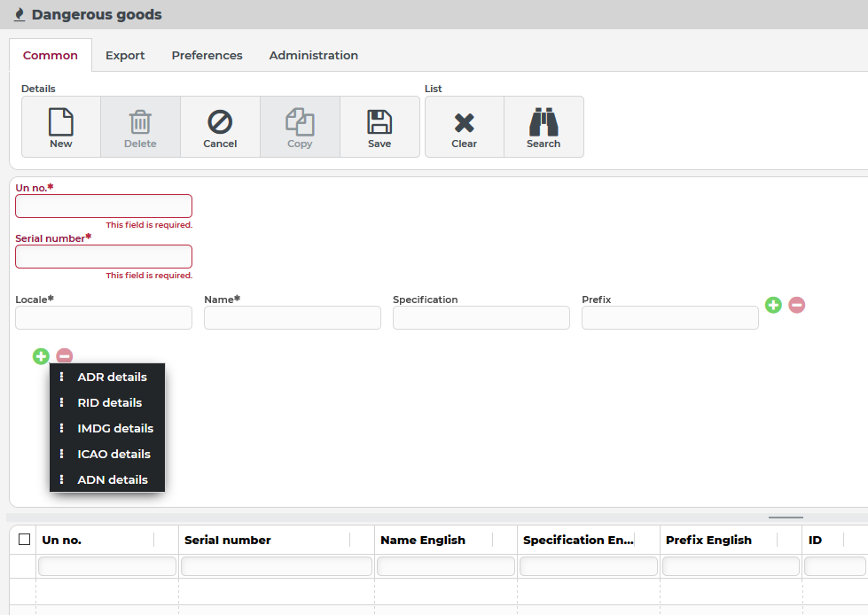Viewport: 868px width, 615px height.
Task: Click the Delete trash icon
Action: pyautogui.click(x=140, y=122)
